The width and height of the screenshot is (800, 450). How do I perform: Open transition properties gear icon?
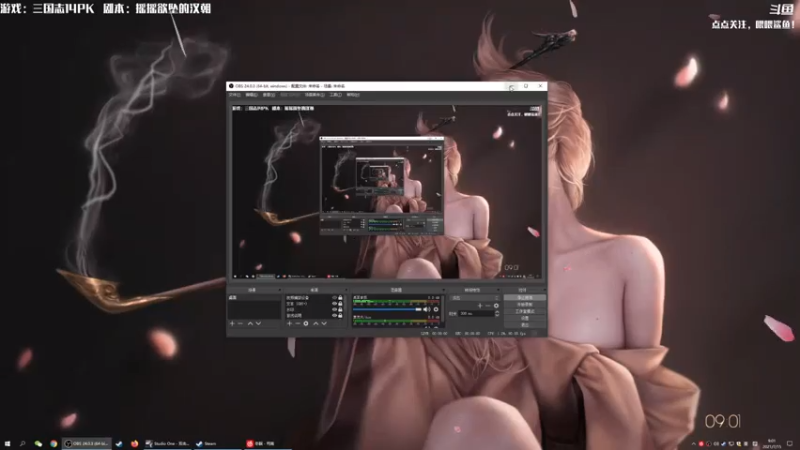pos(496,306)
